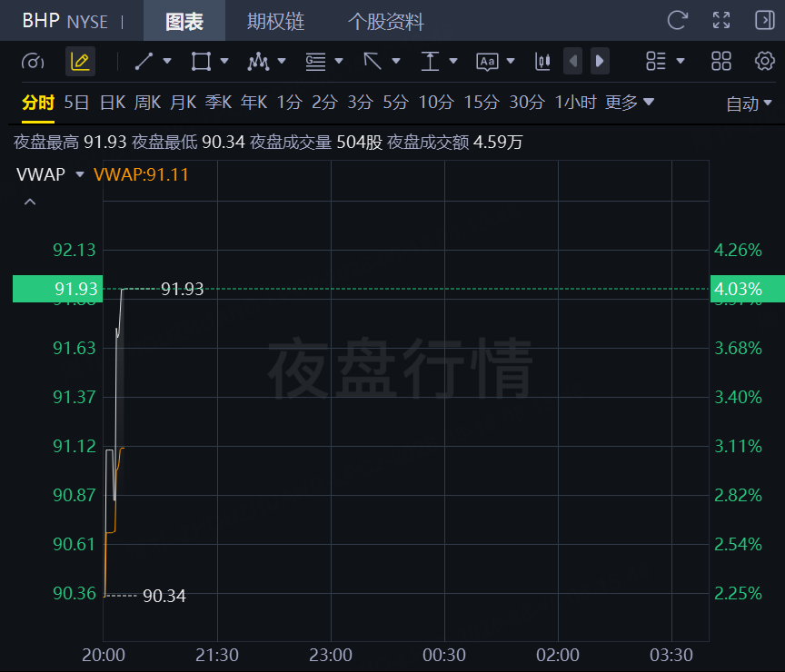Expand text annotation tool dropdown
Viewport: 785px width, 672px height.
(x=511, y=61)
